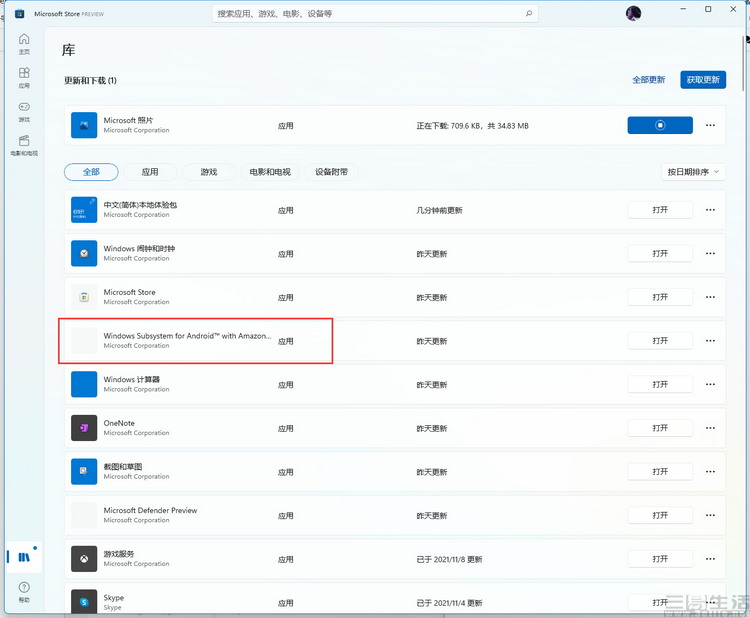The image size is (750, 618).
Task: Open more options for Microsoft 照片
Action: click(710, 125)
